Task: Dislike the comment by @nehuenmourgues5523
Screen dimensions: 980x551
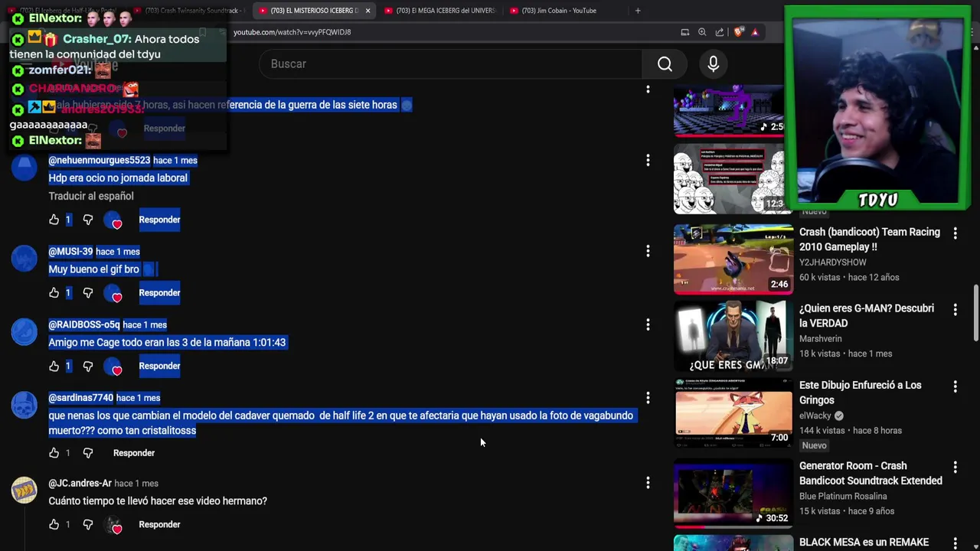Action: pos(88,220)
